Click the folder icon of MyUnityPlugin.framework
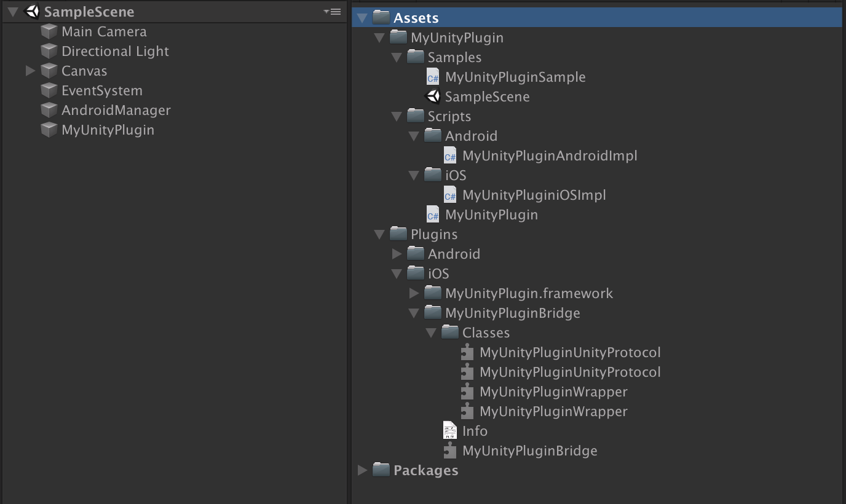846x504 pixels. (433, 293)
